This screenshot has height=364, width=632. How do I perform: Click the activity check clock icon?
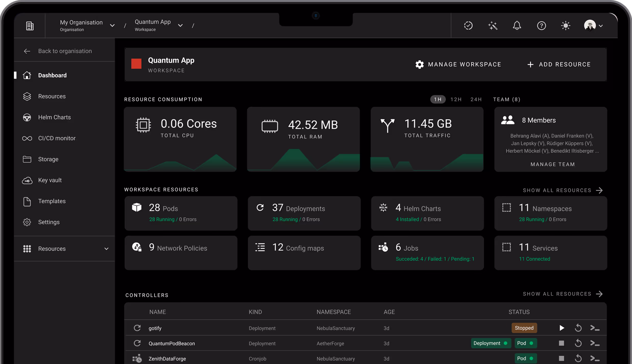[x=468, y=26]
